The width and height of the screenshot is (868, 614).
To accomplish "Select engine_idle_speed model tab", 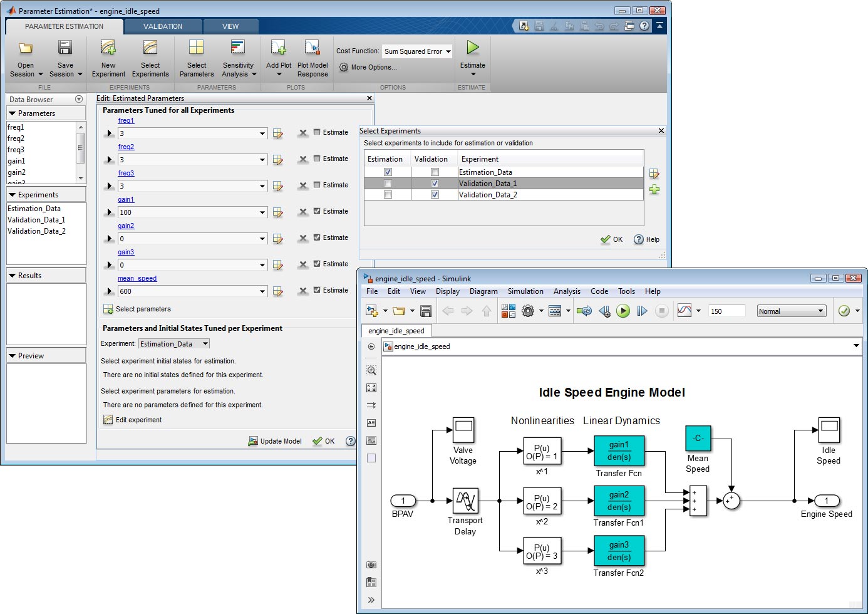I will coord(396,331).
